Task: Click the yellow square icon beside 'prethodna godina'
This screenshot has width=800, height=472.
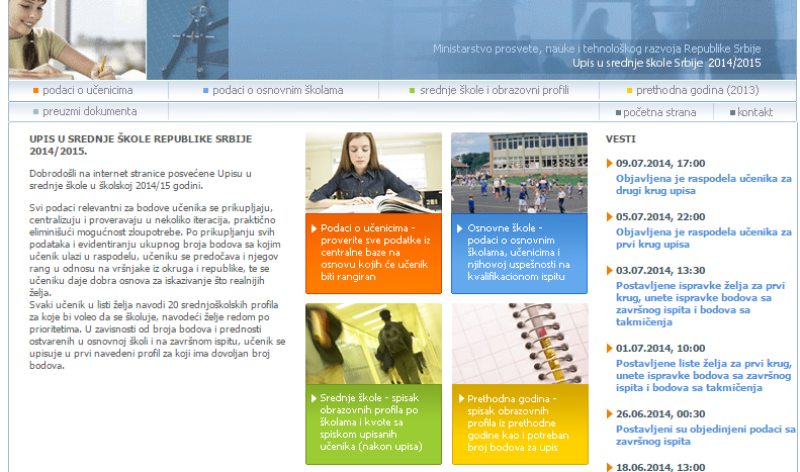Action: (x=629, y=91)
